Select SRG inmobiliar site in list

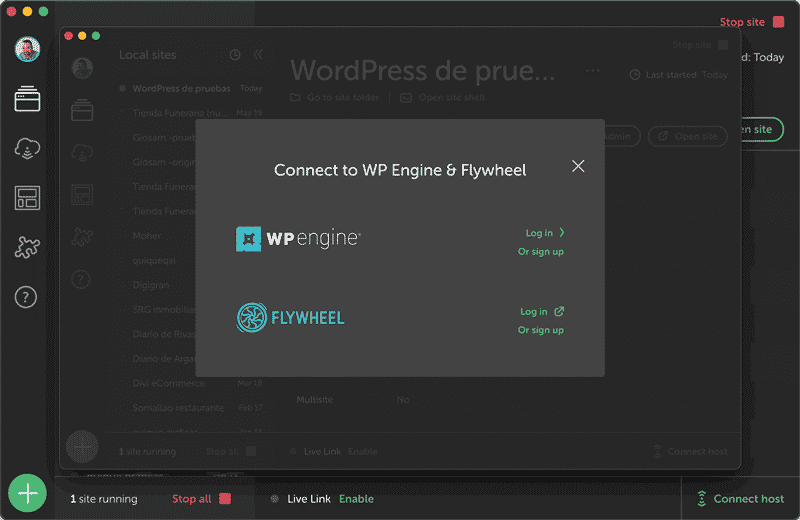[x=164, y=309]
